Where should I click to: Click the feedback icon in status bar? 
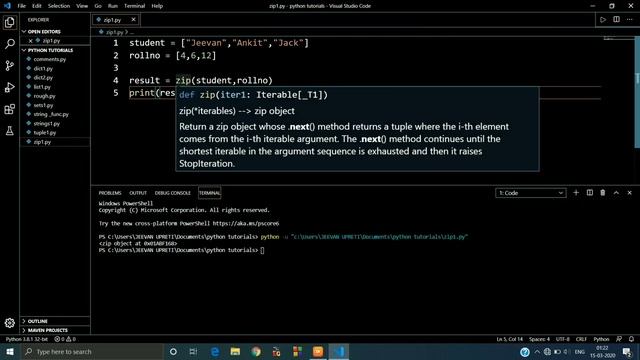pyautogui.click(x=619, y=339)
